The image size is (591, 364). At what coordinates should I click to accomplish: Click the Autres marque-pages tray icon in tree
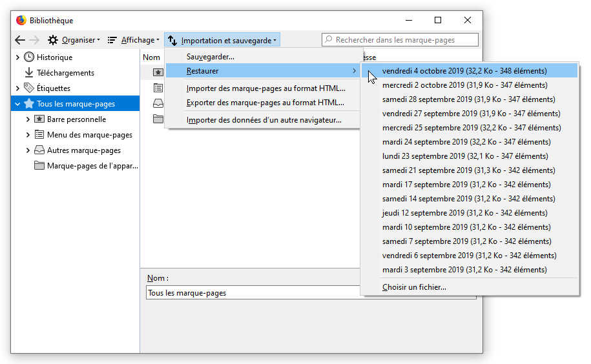coord(39,150)
